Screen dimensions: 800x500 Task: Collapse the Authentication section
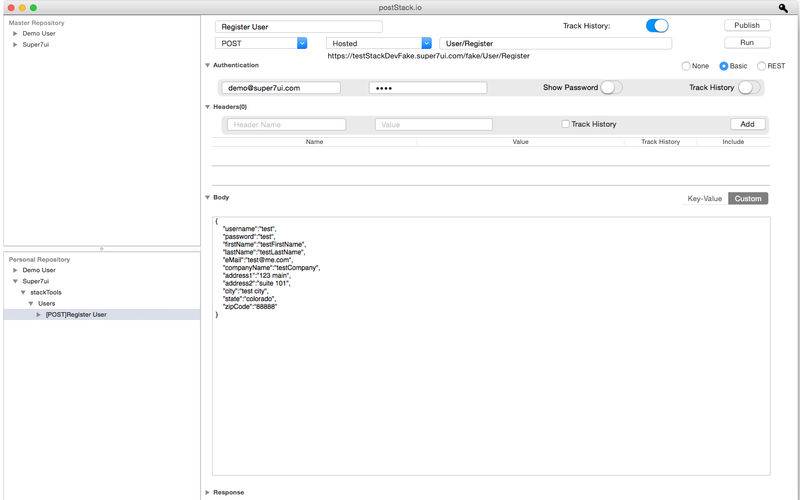pyautogui.click(x=208, y=65)
